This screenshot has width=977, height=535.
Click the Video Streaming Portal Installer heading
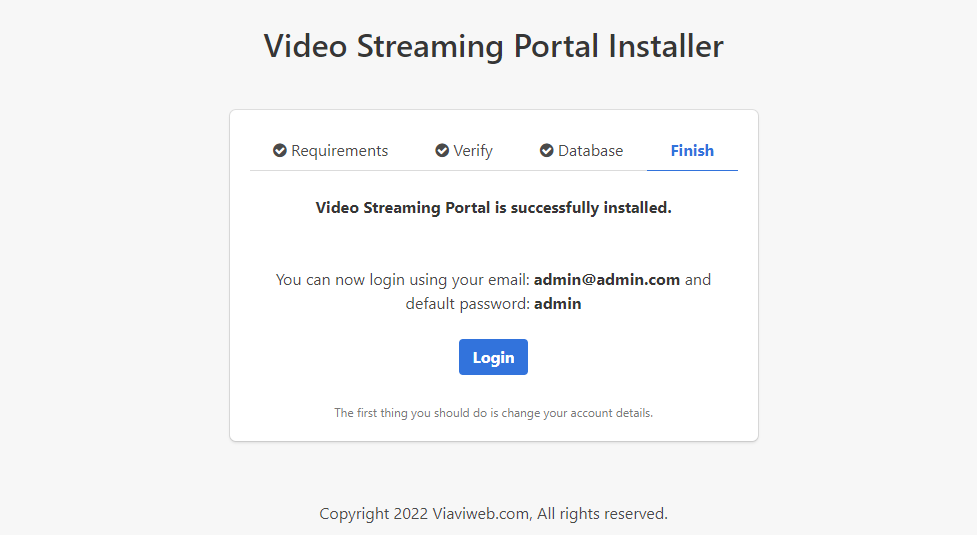tap(493, 46)
